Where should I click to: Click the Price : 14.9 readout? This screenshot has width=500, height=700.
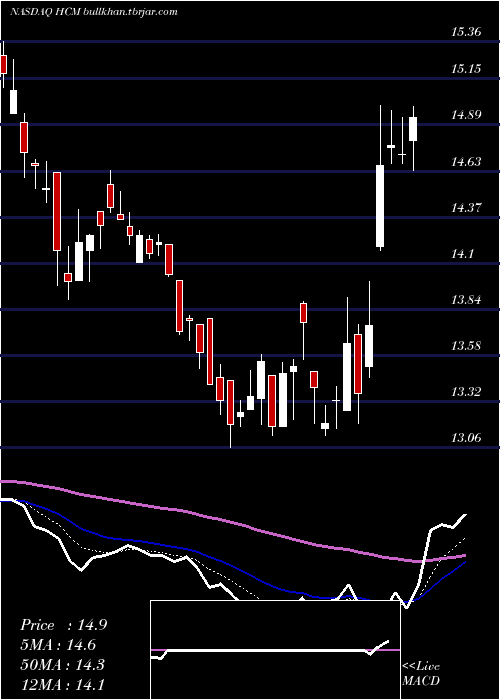point(63,625)
